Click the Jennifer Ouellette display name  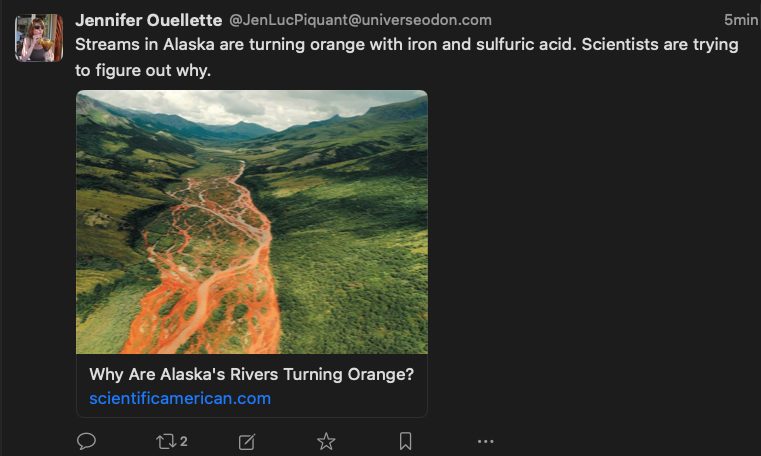click(149, 20)
